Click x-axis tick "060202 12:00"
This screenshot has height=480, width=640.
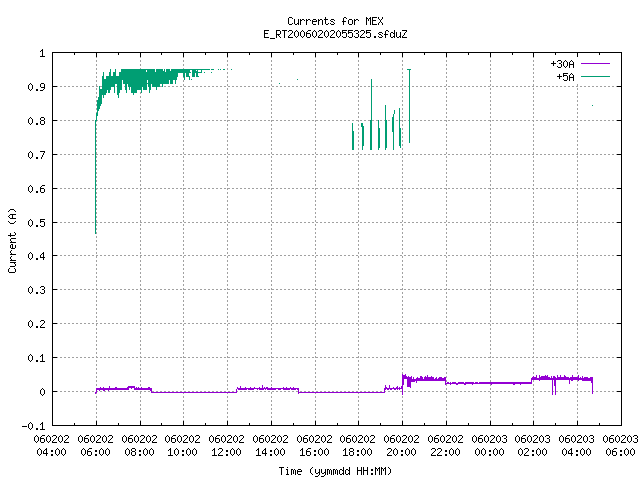click(x=227, y=446)
